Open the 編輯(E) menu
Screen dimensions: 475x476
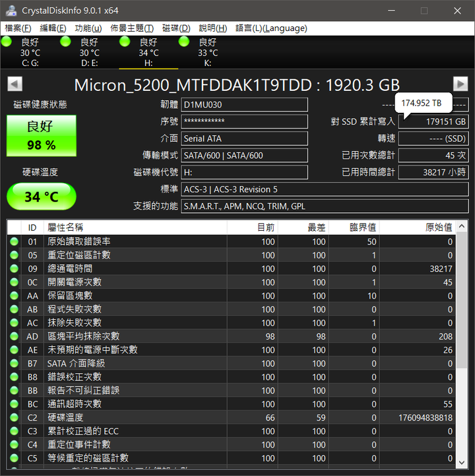point(53,28)
